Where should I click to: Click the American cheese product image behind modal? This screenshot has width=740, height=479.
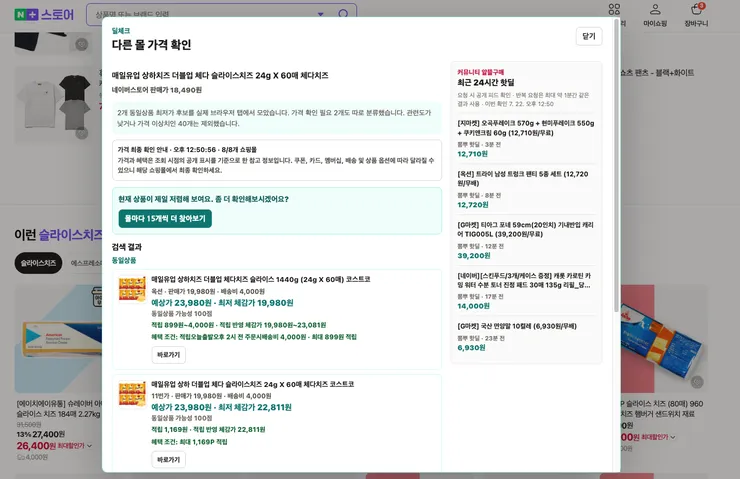pyautogui.click(x=59, y=338)
